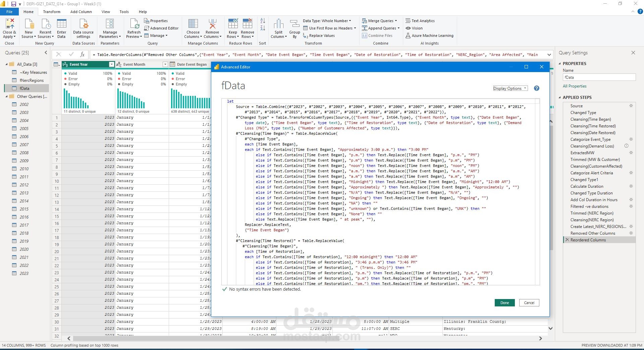Click the Group By icon

pyautogui.click(x=294, y=24)
